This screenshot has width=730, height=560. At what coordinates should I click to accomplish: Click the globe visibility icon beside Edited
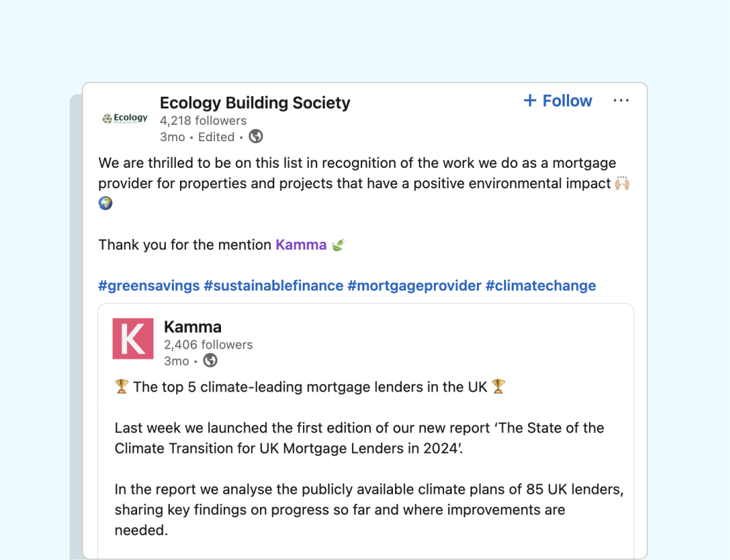[x=256, y=136]
